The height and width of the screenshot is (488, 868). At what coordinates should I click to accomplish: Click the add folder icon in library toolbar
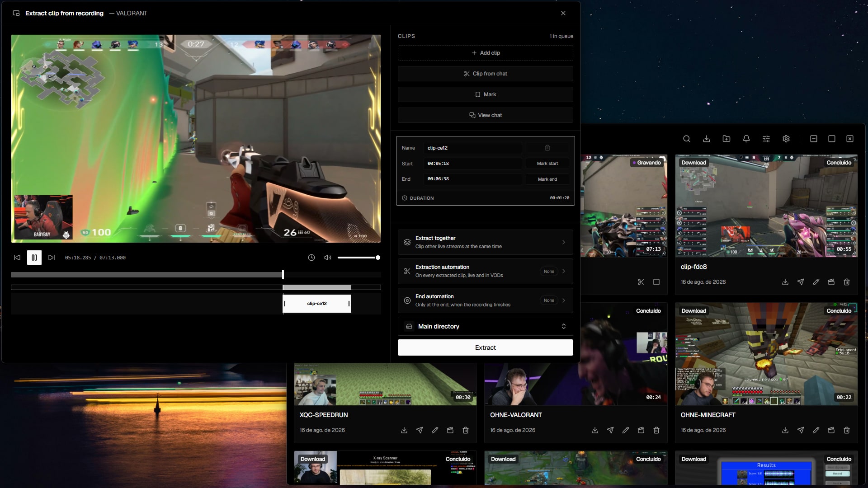point(726,139)
